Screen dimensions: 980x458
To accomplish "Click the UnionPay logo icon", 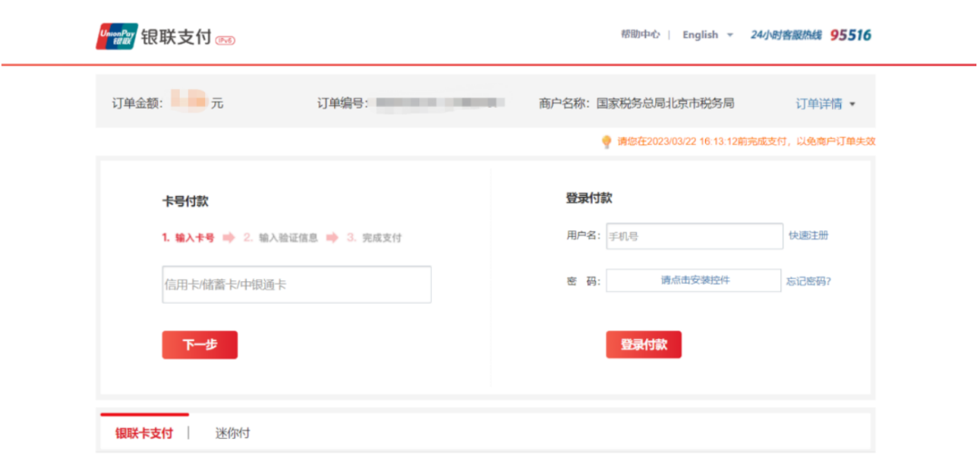I will (x=117, y=36).
